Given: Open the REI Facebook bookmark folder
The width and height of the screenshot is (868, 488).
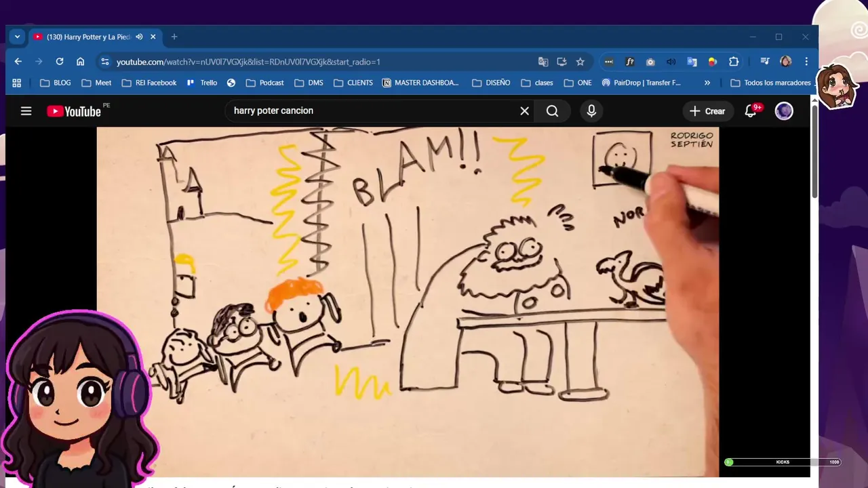Looking at the screenshot, I should (149, 83).
